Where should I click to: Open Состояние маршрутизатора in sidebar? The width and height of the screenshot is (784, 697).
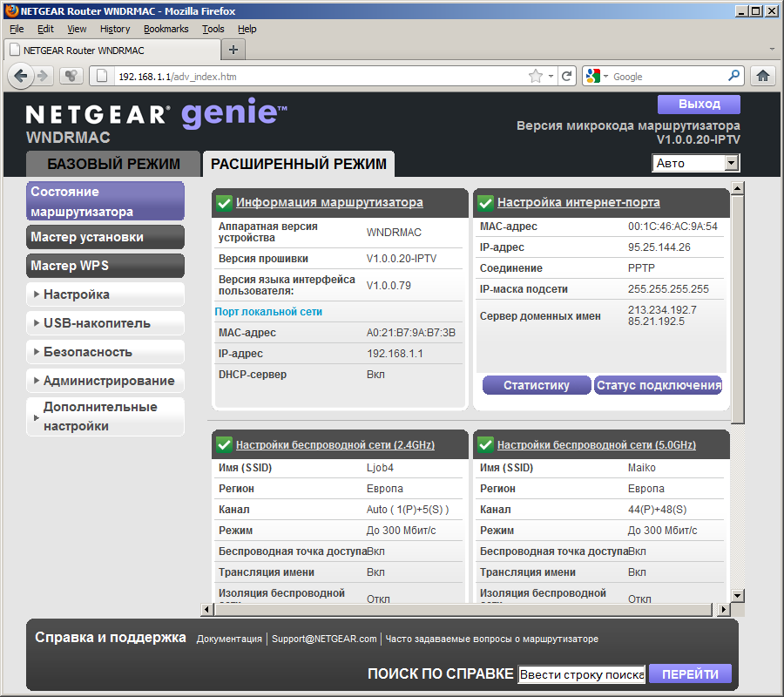click(105, 201)
